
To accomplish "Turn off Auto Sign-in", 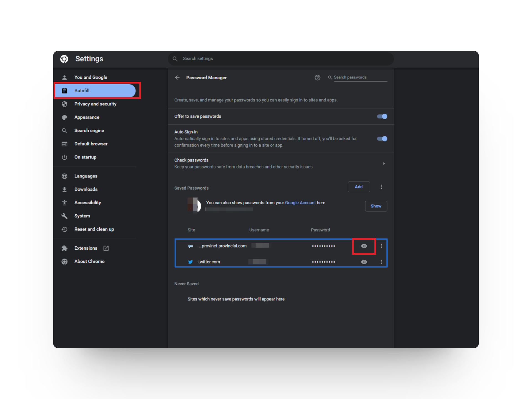I will coord(382,139).
